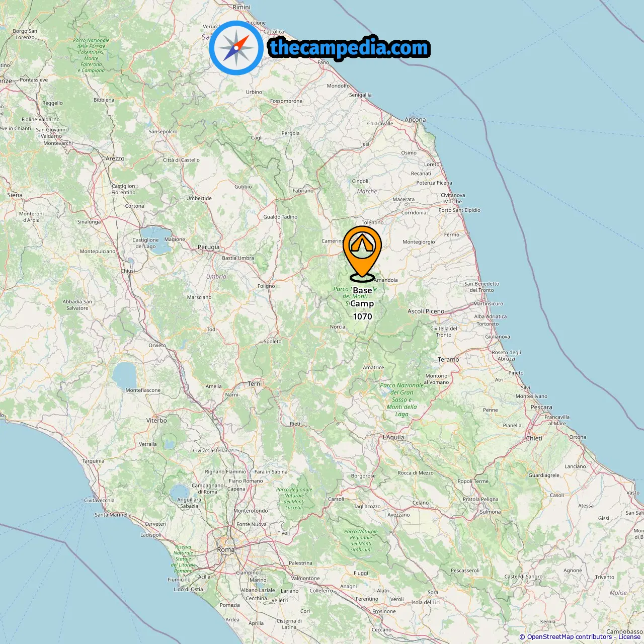The width and height of the screenshot is (644, 644).
Task: Click the Roma city label
Action: [226, 550]
